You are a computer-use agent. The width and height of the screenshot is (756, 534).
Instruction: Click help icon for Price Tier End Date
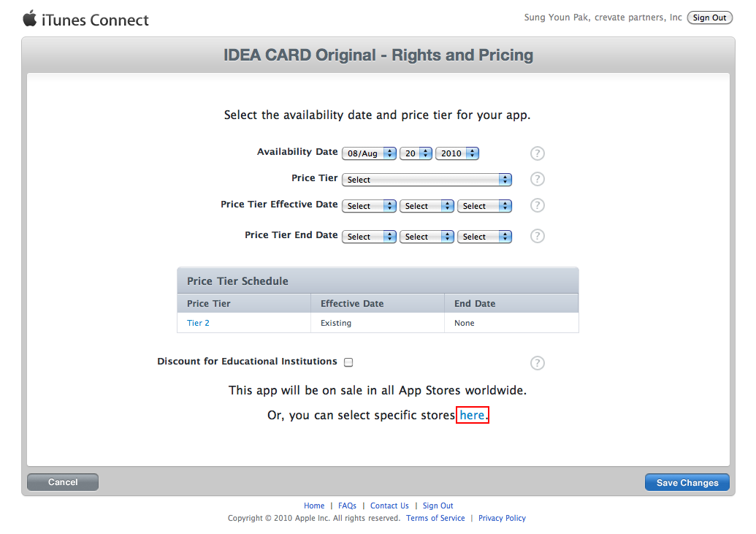[537, 236]
